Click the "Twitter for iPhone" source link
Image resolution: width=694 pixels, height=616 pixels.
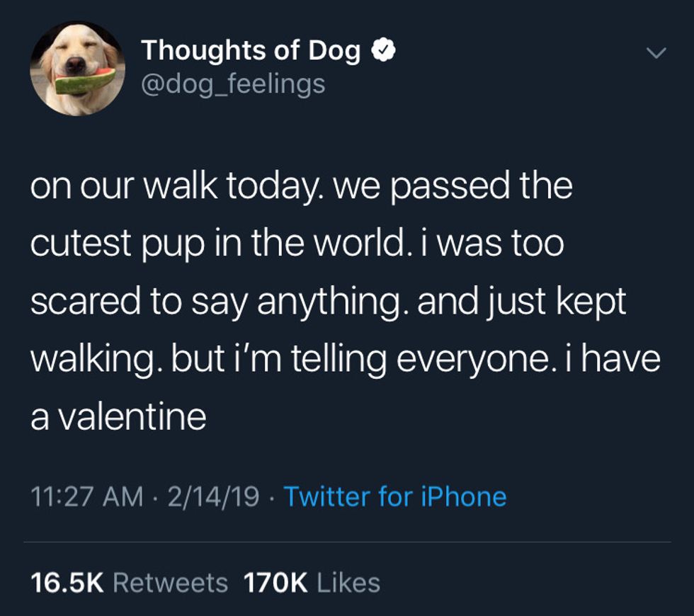pos(395,496)
